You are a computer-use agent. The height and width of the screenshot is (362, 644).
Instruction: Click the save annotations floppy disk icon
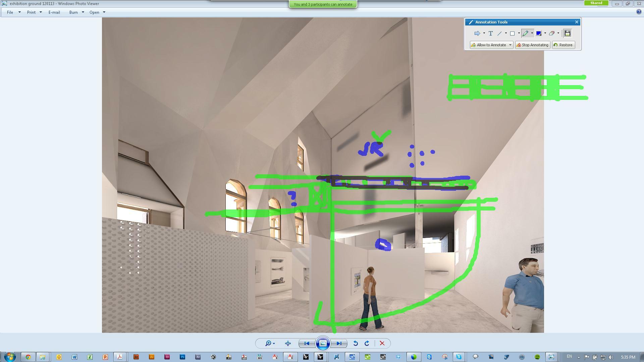tap(567, 33)
